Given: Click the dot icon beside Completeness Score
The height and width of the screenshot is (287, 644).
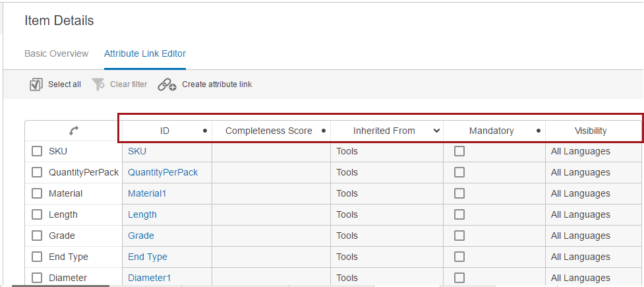Looking at the screenshot, I should tap(324, 131).
